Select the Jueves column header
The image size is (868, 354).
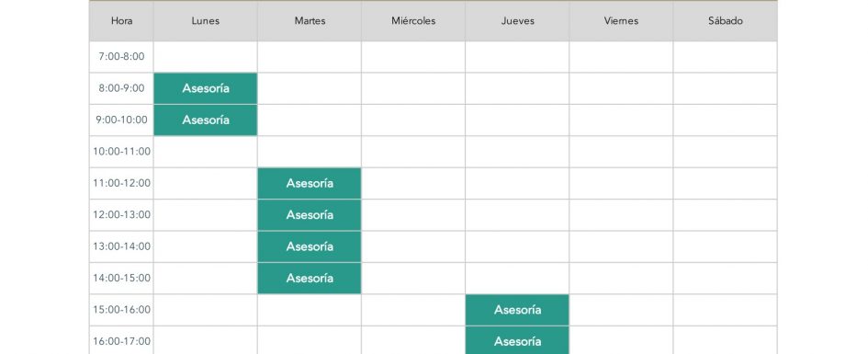click(x=517, y=21)
